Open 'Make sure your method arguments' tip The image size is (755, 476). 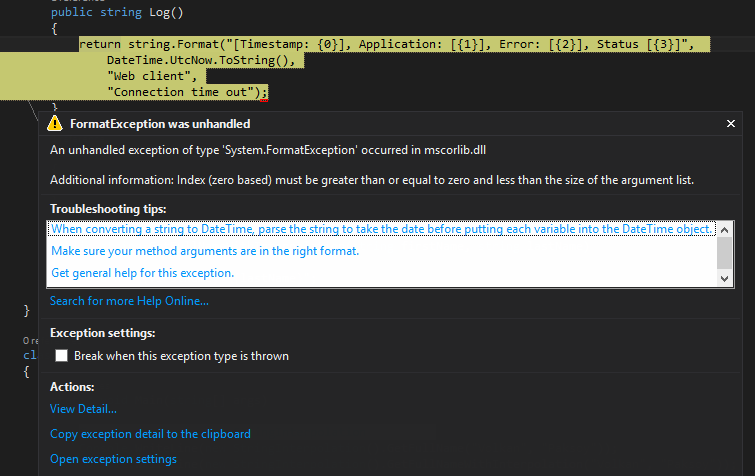pos(205,251)
